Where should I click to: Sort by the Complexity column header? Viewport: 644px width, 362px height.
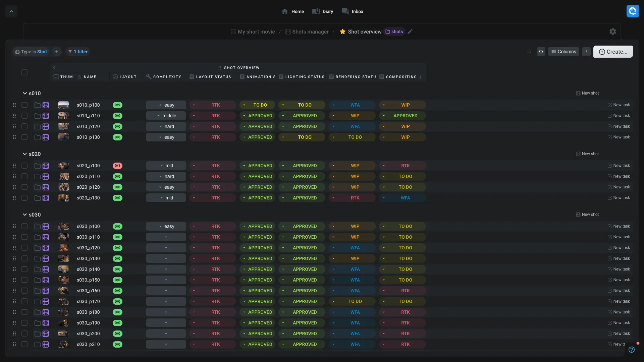click(164, 77)
